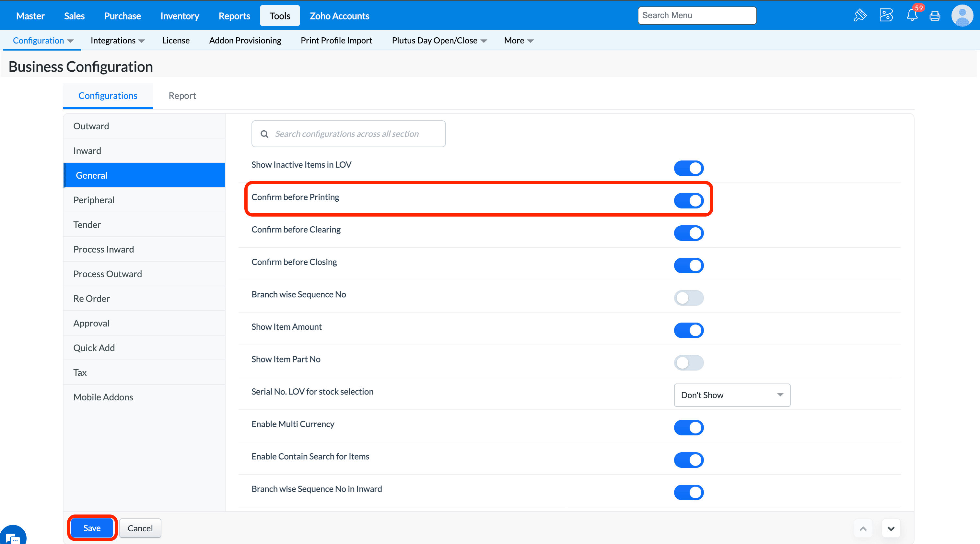The height and width of the screenshot is (544, 980).
Task: Toggle the Enable Multi Currency switch
Action: 689,427
